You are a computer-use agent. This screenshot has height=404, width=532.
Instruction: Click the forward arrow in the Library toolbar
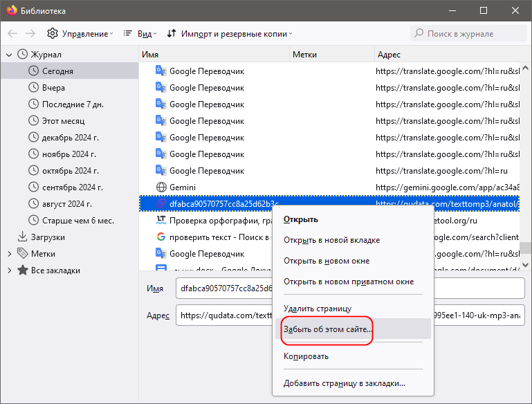tap(30, 34)
